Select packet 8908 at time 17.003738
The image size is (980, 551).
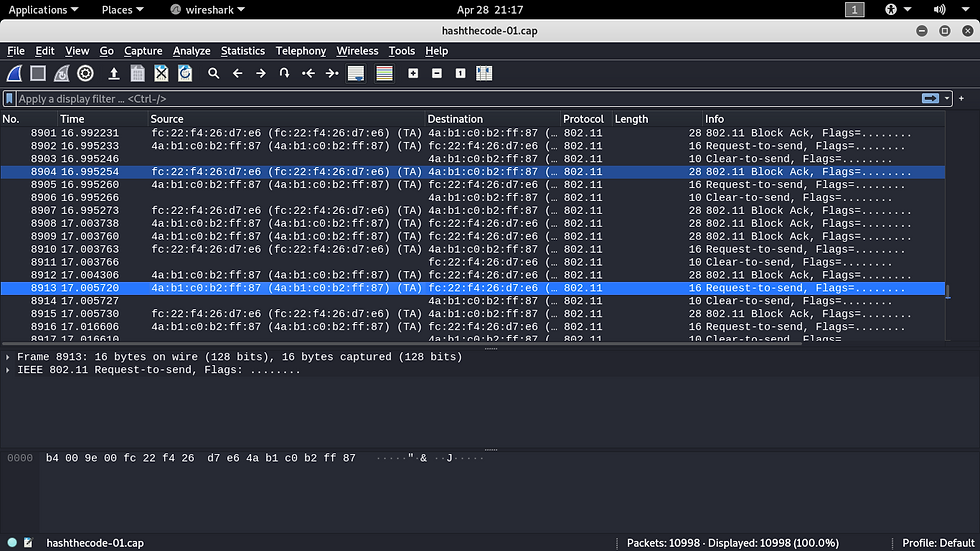click(472, 224)
